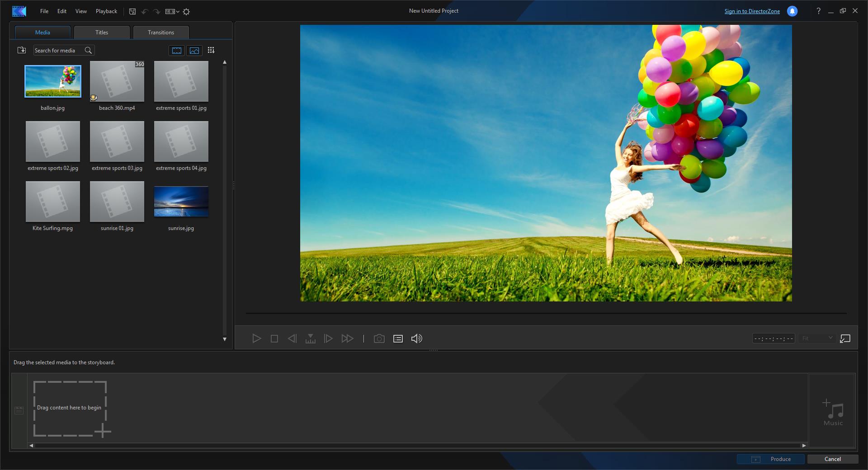
Task: Select the sunrise 01.jpg thumbnail
Action: [117, 202]
